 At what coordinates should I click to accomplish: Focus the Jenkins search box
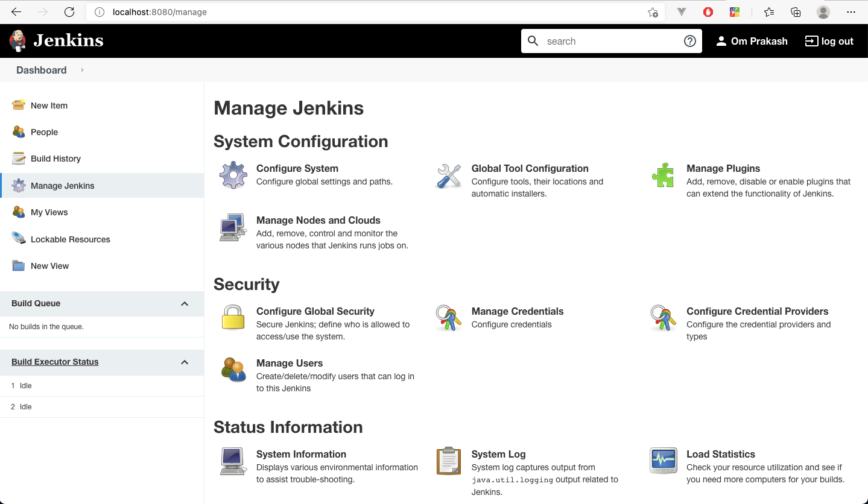pos(612,41)
